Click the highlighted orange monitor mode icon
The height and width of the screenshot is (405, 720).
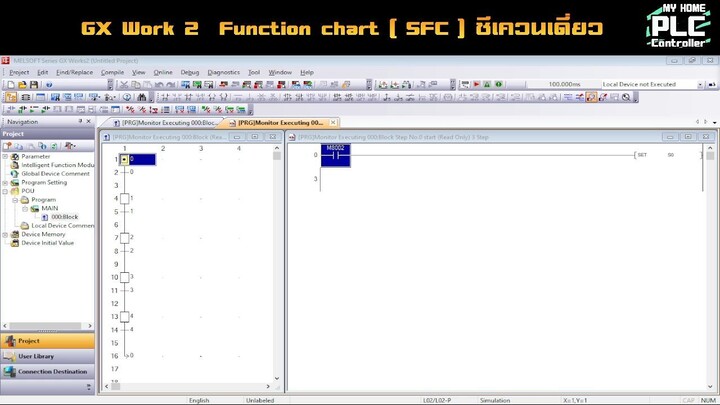591,97
